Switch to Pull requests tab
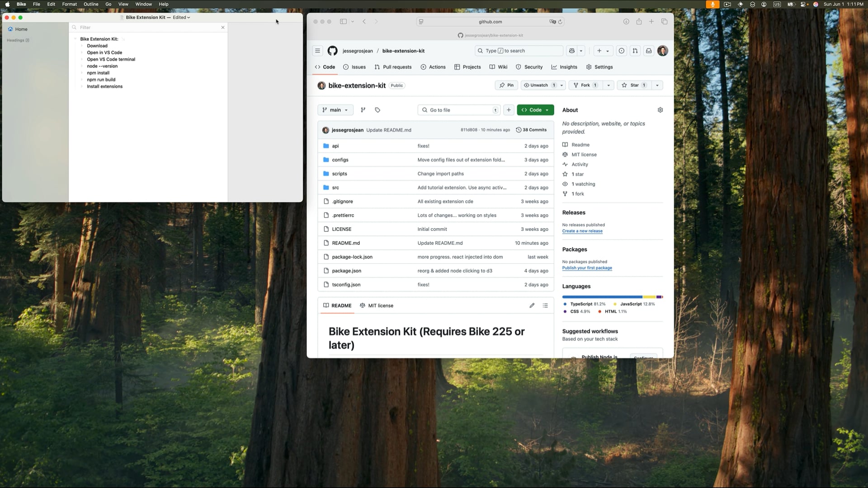868x488 pixels. (x=393, y=67)
